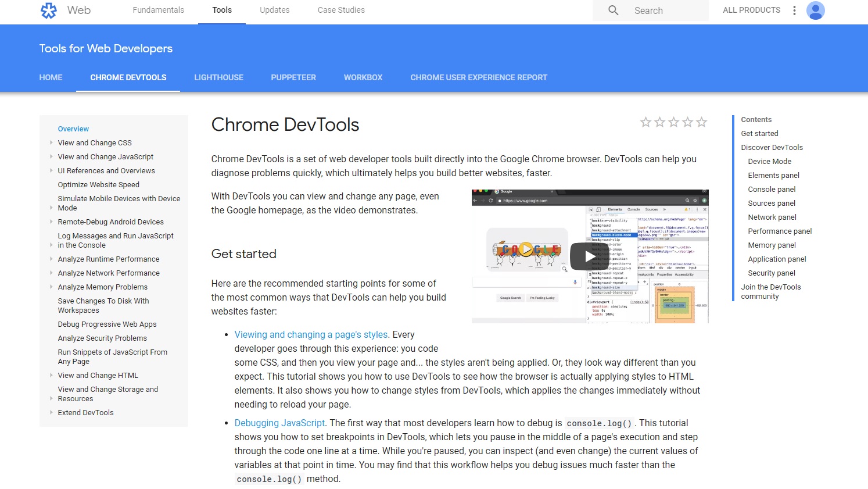Jump to Performance panel in Contents

click(780, 231)
